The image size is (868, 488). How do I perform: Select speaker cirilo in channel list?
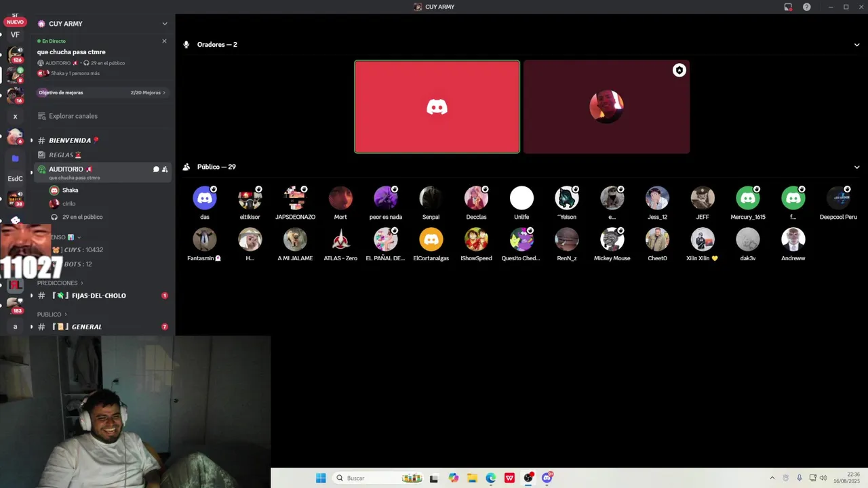pos(68,203)
